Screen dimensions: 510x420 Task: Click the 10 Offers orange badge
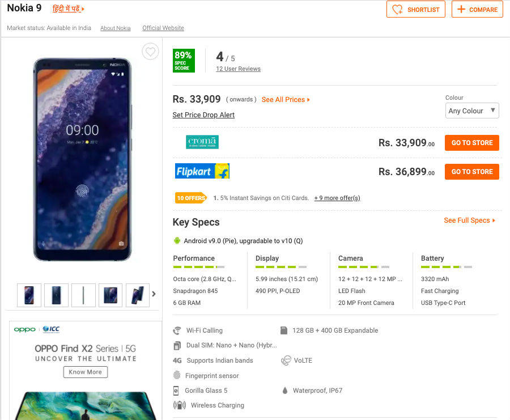(190, 198)
